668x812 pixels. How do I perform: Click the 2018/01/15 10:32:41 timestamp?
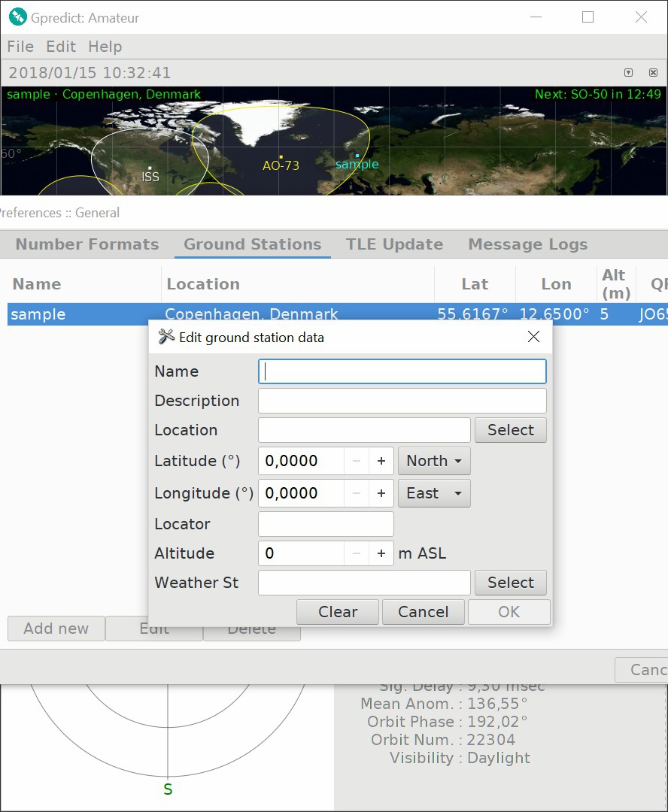[90, 72]
